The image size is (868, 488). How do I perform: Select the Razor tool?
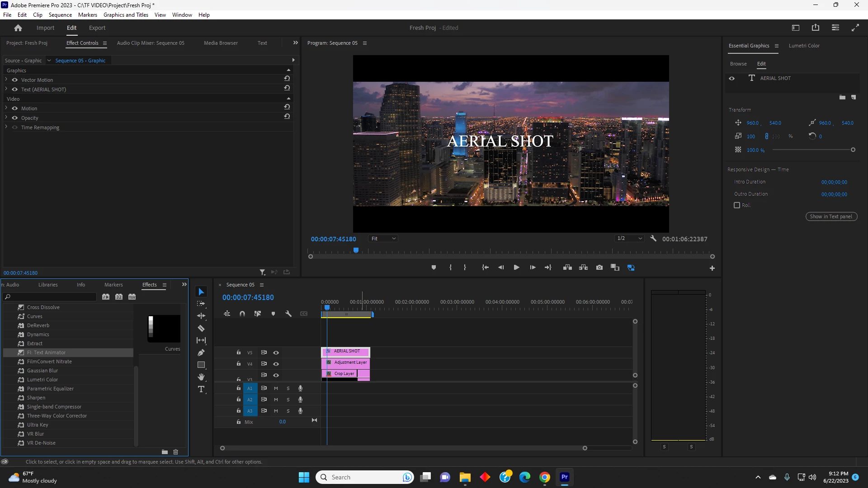pyautogui.click(x=201, y=328)
